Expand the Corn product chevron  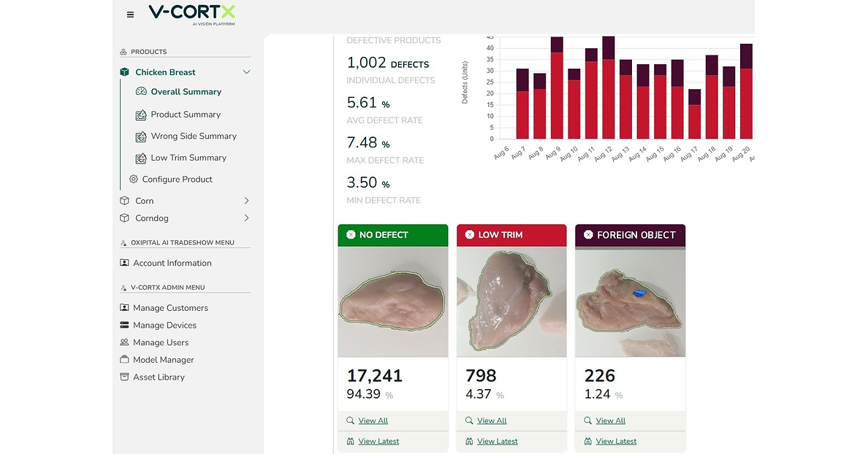pos(246,201)
